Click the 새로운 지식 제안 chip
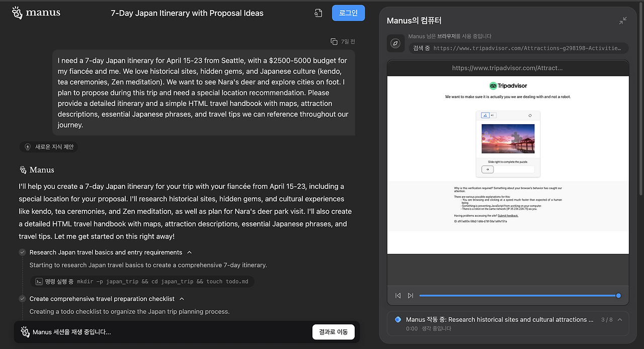This screenshot has height=349, width=644. click(x=49, y=147)
